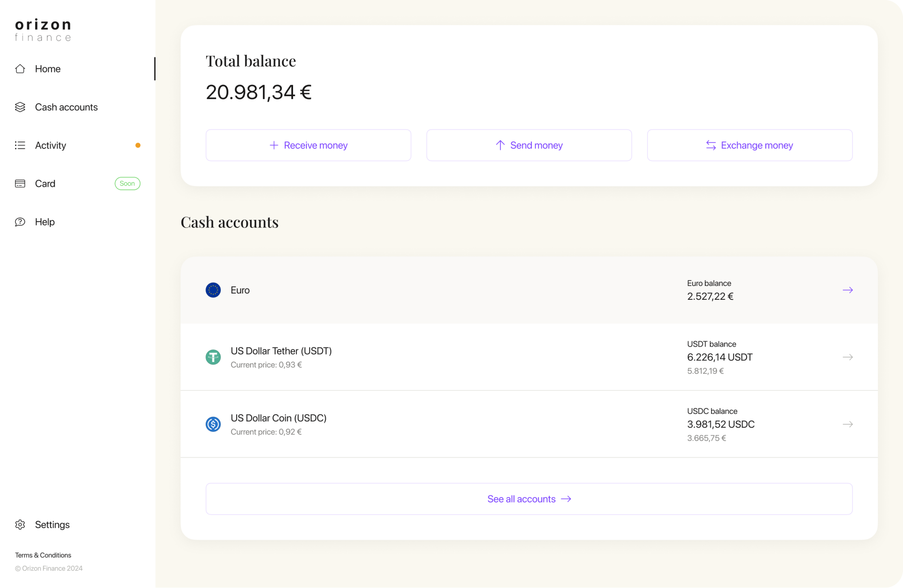Click the arrow beside See all accounts
This screenshot has height=588, width=903.
click(x=566, y=499)
